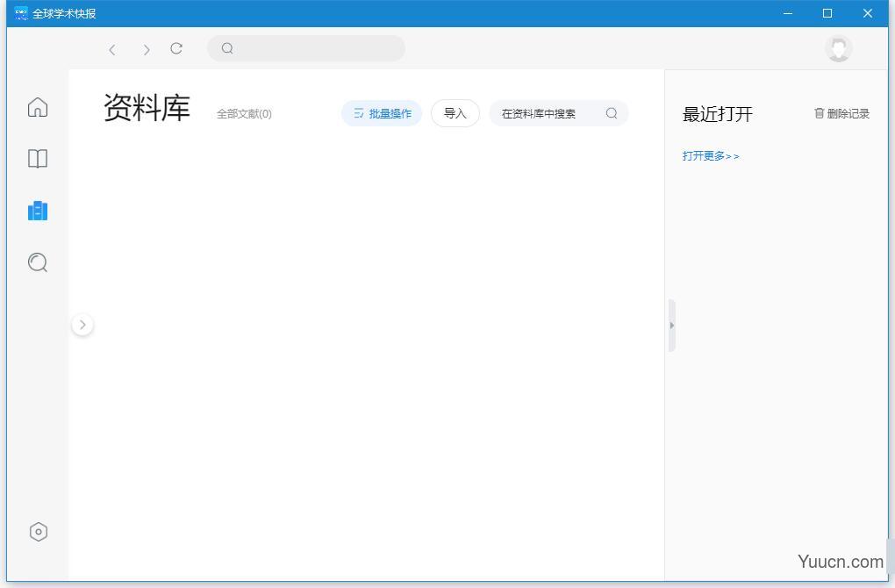Screen dimensions: 895x588
Task: Click the magnifier in library search box
Action: 612,113
